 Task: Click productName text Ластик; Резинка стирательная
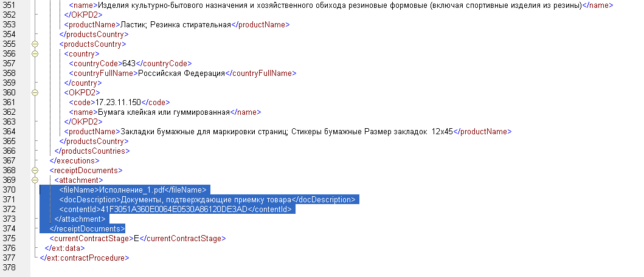[x=176, y=25]
